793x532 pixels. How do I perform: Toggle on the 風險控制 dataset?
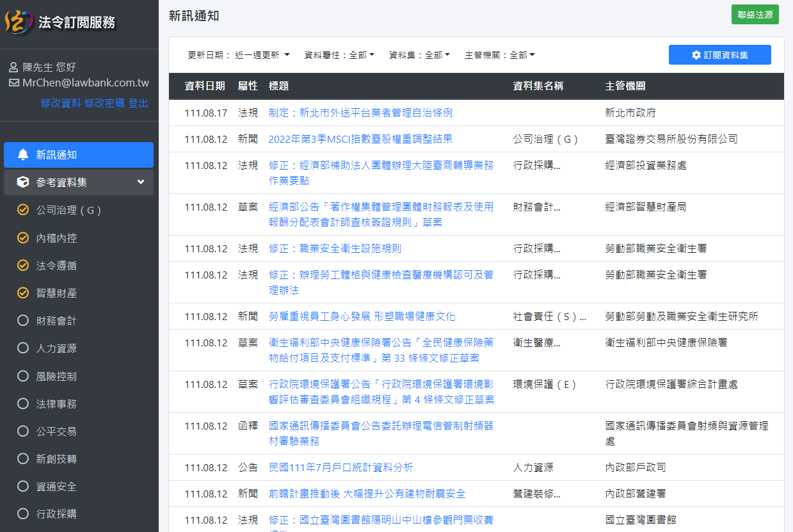(x=23, y=376)
